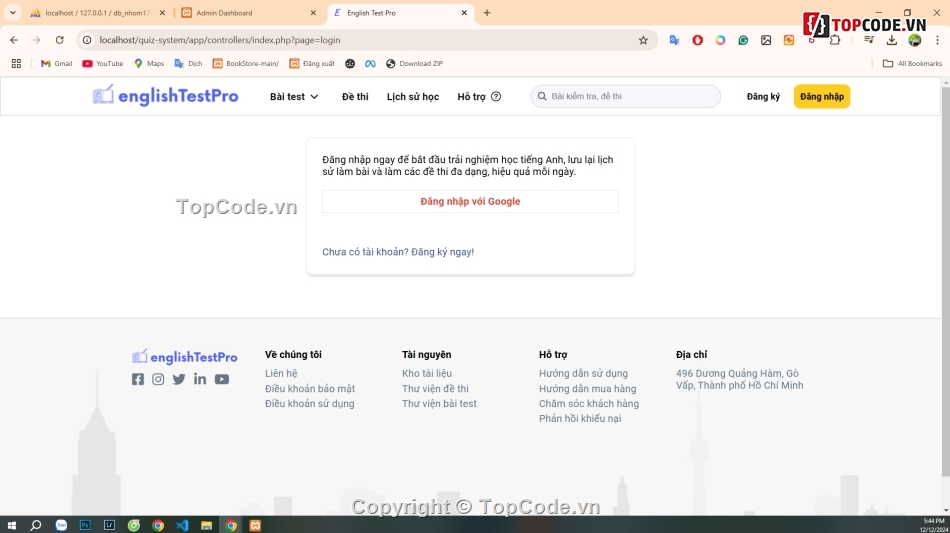The width and height of the screenshot is (950, 533).
Task: Open the All Bookmarks folder
Action: [x=912, y=64]
